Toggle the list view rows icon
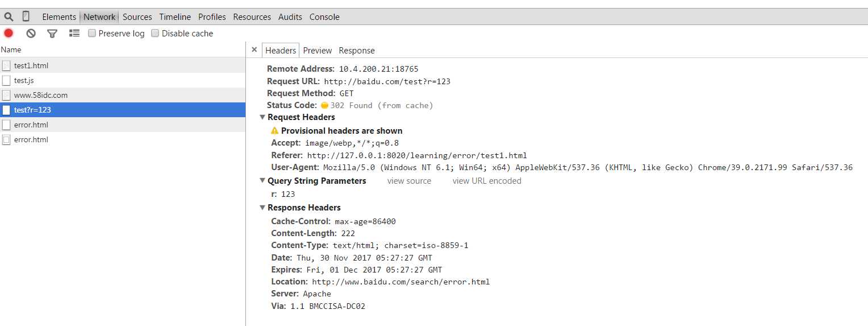This screenshot has width=868, height=326. point(74,34)
